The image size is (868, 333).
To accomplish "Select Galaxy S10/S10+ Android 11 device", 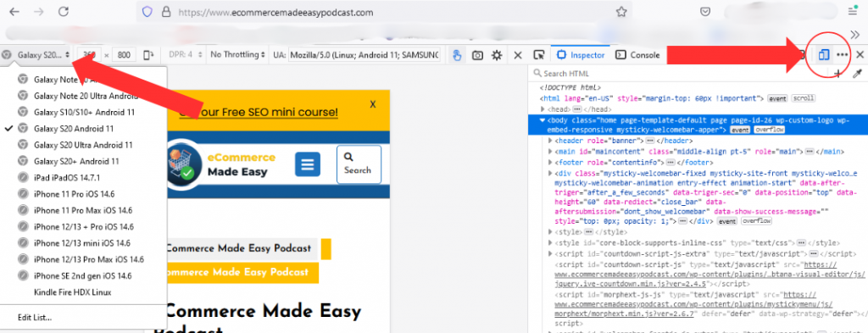I will click(x=84, y=113).
